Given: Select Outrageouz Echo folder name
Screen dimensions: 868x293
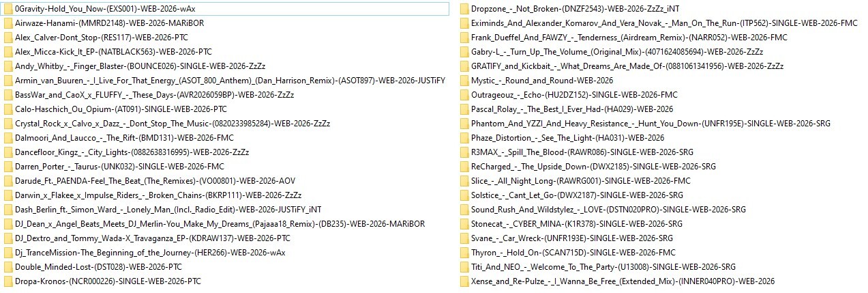Looking at the screenshot, I should click(574, 95).
